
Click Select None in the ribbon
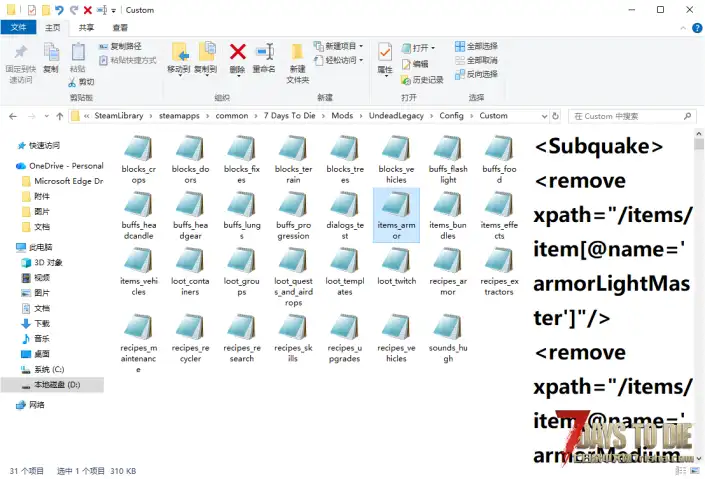[x=476, y=60]
